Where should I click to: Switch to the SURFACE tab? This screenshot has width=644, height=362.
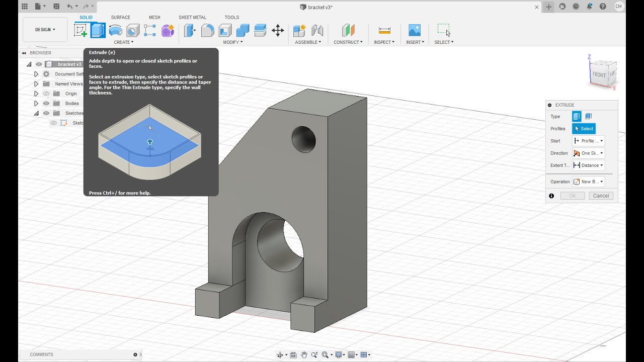coord(121,18)
